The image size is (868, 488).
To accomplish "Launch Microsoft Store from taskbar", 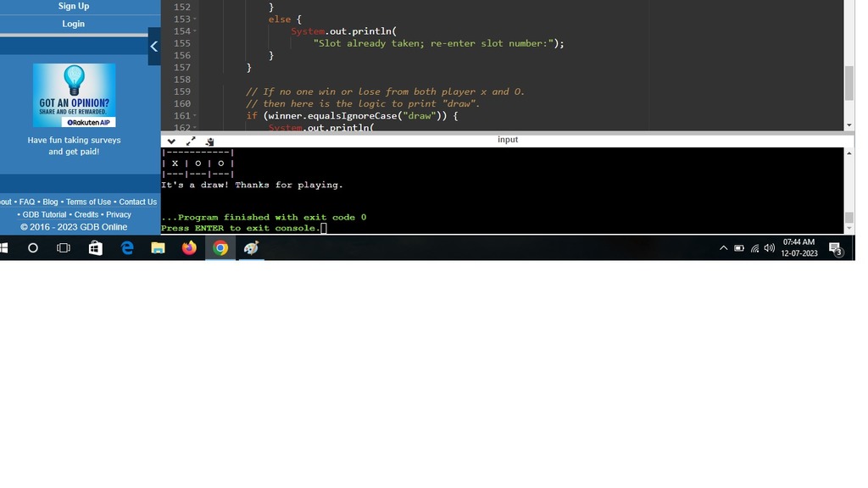I will pos(95,248).
